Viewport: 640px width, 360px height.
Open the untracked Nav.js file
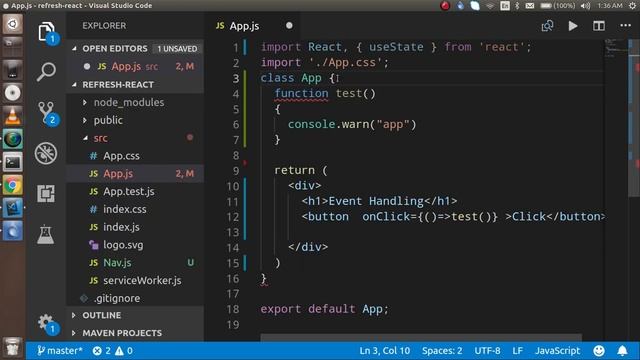(x=117, y=263)
